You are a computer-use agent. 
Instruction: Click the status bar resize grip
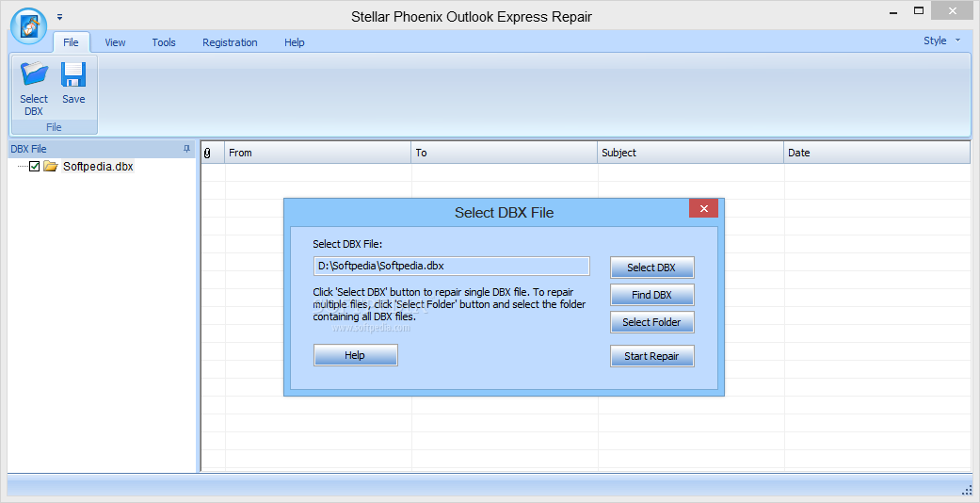(967, 489)
